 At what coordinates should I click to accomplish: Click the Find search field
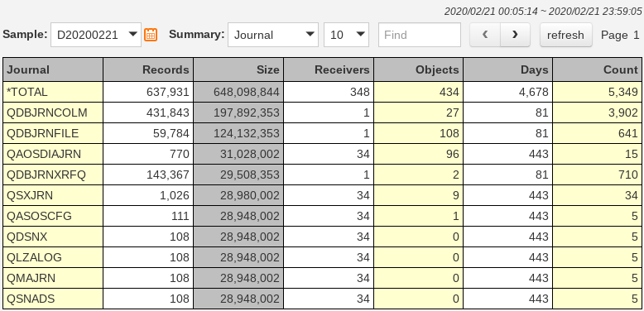pos(420,35)
